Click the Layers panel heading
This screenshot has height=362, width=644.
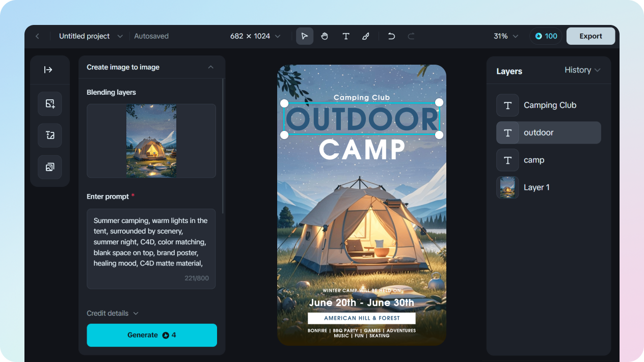click(509, 71)
